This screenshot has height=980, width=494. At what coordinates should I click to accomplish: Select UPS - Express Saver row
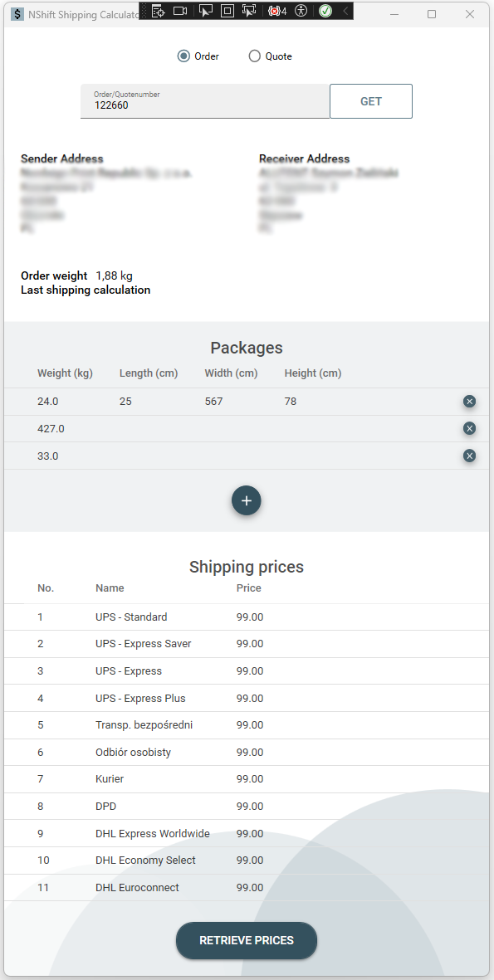click(x=247, y=644)
